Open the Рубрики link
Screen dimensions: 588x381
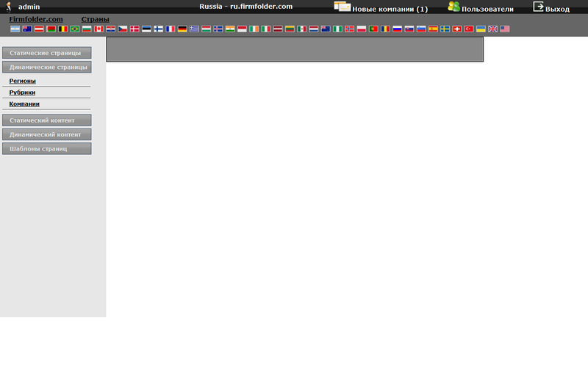22,92
